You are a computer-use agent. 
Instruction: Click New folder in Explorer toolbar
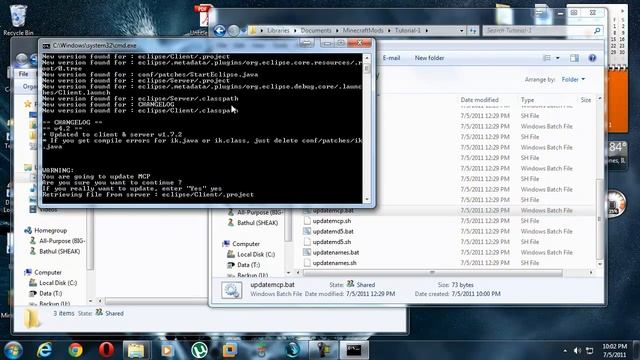point(429,58)
